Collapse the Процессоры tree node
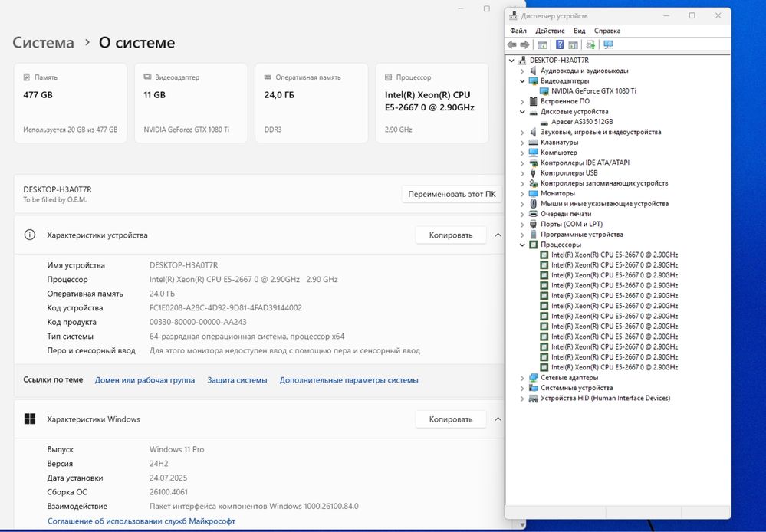 522,245
